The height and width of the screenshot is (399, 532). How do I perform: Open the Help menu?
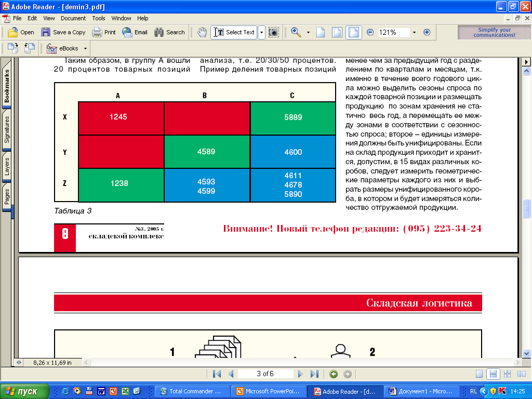[142, 18]
